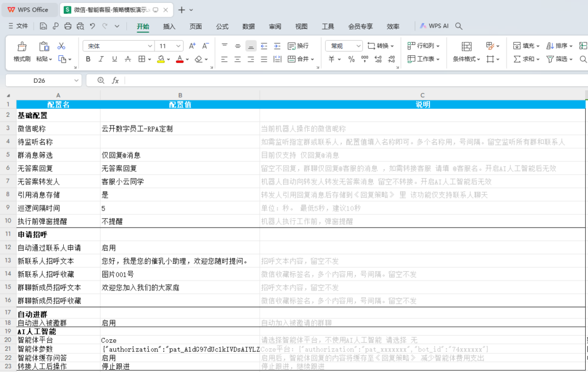This screenshot has height=372, width=588.
Task: Click the search magnifier icon in ribbon
Action: 459,26
